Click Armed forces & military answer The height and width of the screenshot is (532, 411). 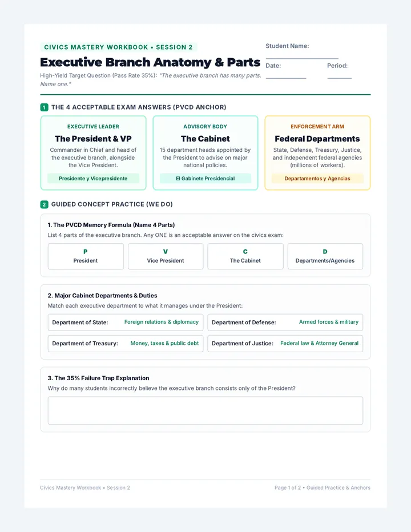coord(329,322)
